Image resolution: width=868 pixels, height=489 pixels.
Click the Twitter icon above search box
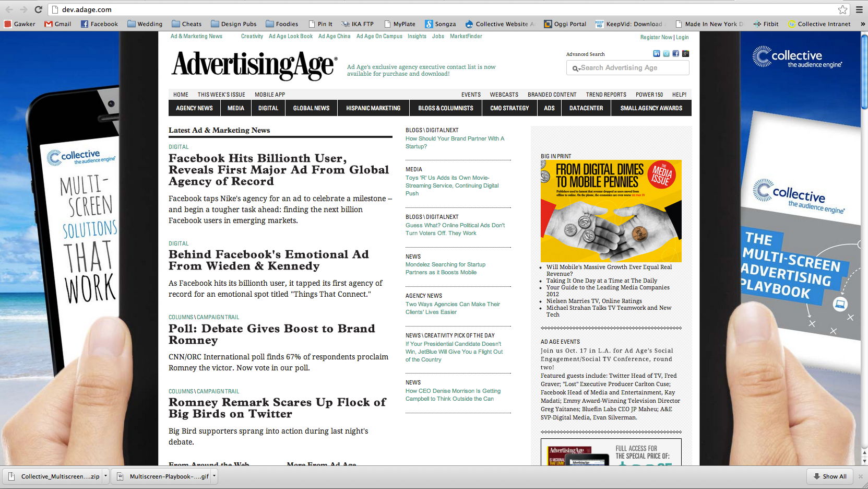point(666,54)
